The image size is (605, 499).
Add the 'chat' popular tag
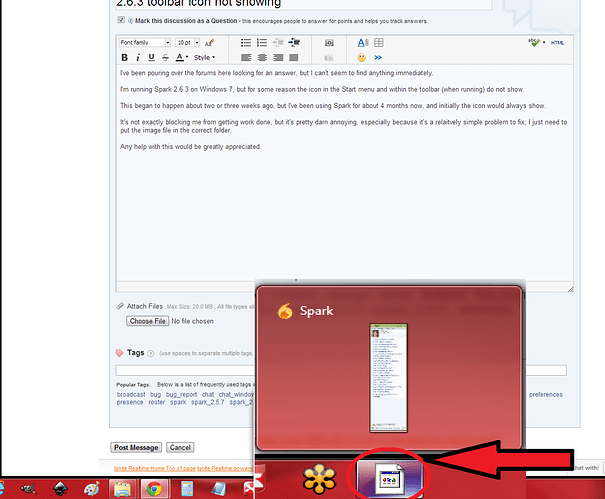tap(208, 394)
